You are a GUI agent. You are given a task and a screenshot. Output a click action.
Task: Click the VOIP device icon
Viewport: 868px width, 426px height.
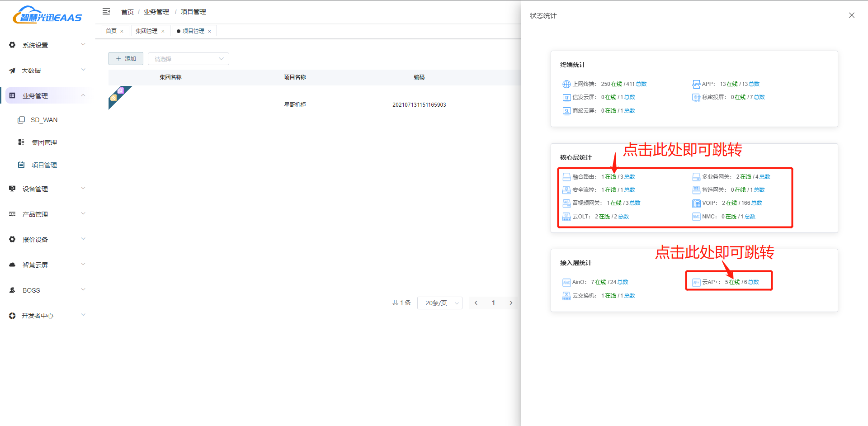point(696,204)
